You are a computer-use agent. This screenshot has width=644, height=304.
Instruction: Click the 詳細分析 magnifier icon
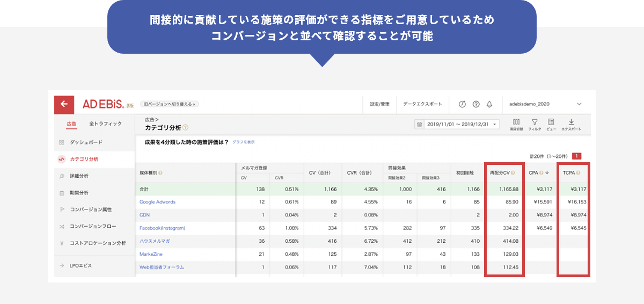61,176
